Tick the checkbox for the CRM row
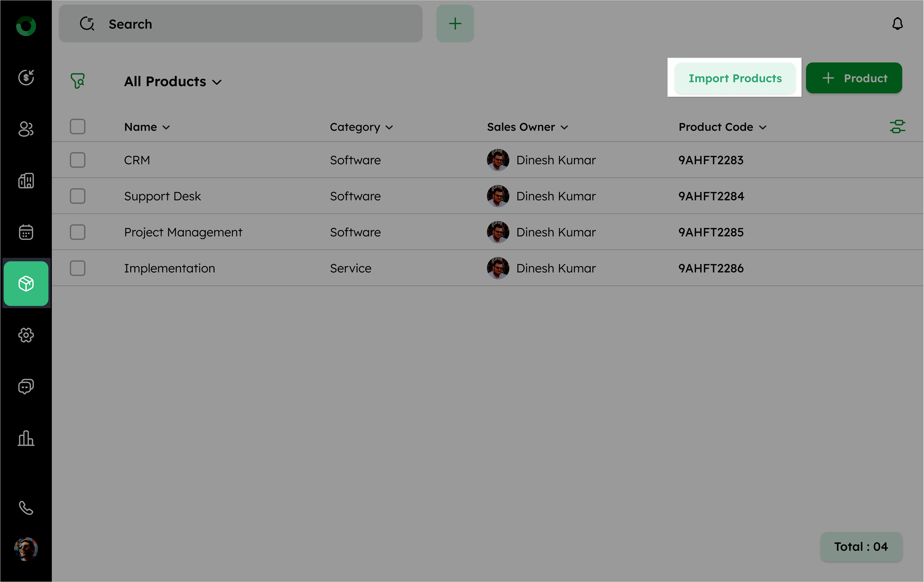924x582 pixels. click(78, 160)
